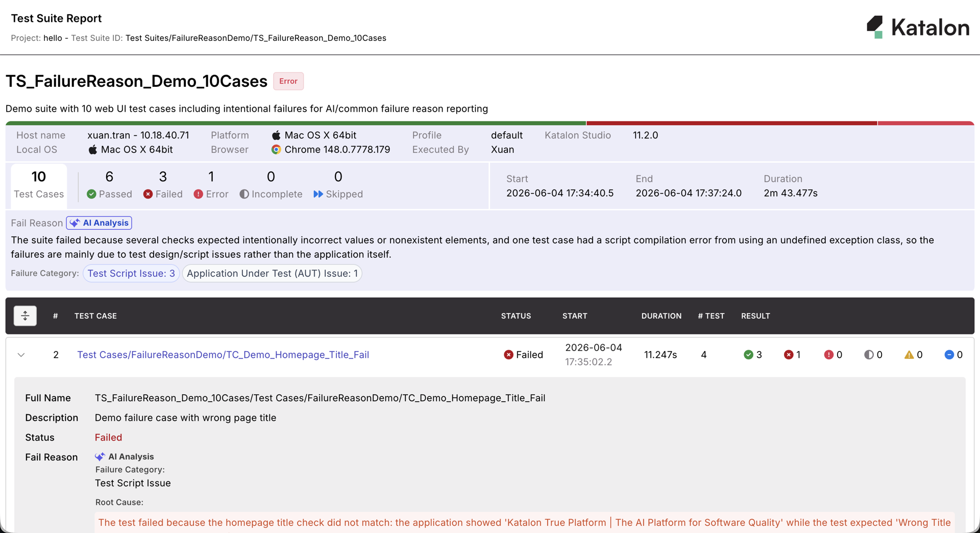Click the Apple icon next to Platform

276,135
